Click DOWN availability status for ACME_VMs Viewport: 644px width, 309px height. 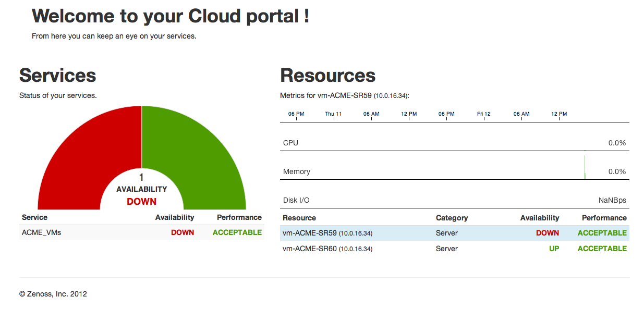pyautogui.click(x=183, y=232)
